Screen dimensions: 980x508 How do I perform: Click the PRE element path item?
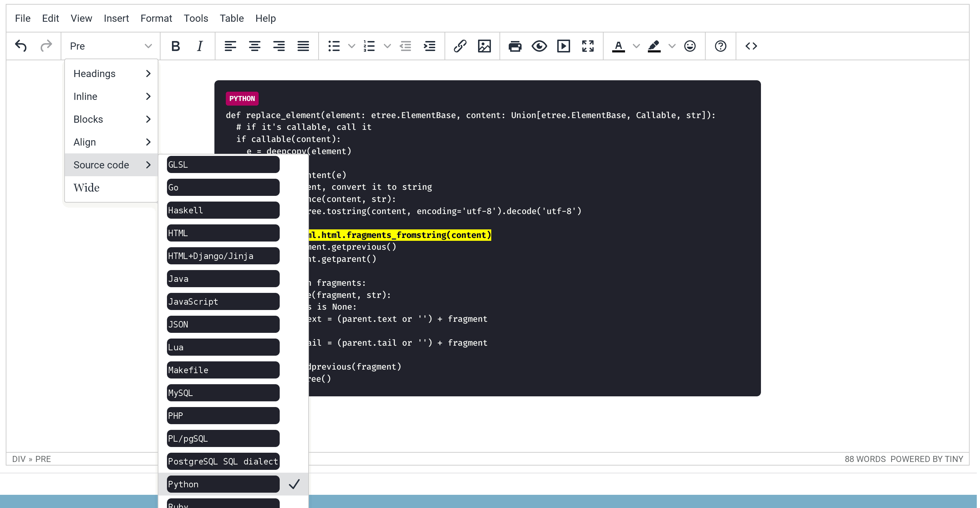[43, 459]
